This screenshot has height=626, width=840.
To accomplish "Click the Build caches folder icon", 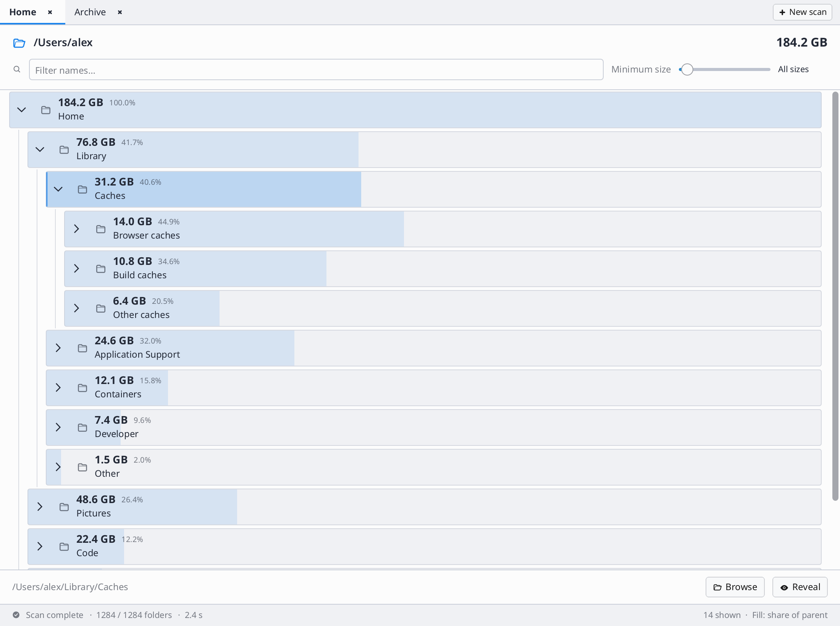I will tap(101, 269).
